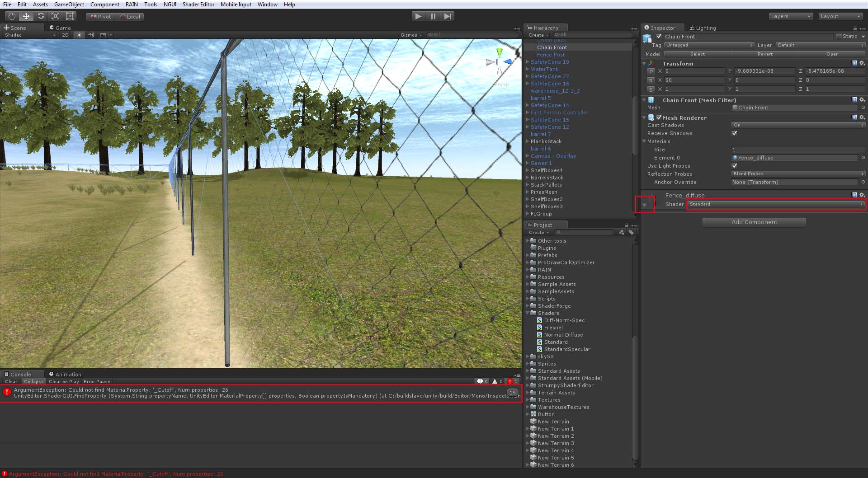
Task: Collapse the Shaders folder in Project
Action: (x=528, y=313)
